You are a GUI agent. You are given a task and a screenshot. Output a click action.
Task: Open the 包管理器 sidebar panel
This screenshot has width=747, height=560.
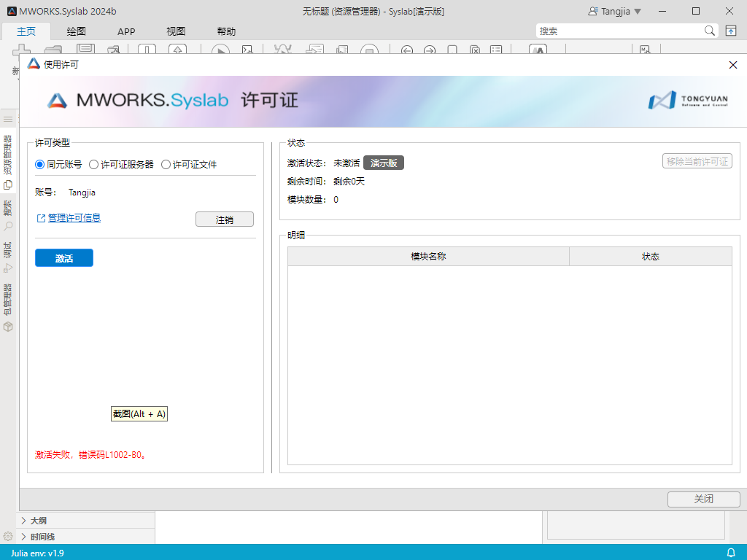7,308
